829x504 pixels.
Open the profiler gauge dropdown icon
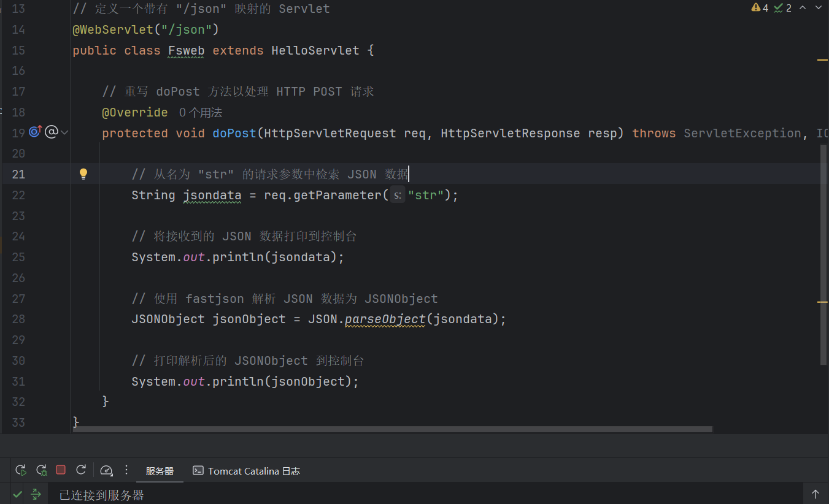coord(106,470)
